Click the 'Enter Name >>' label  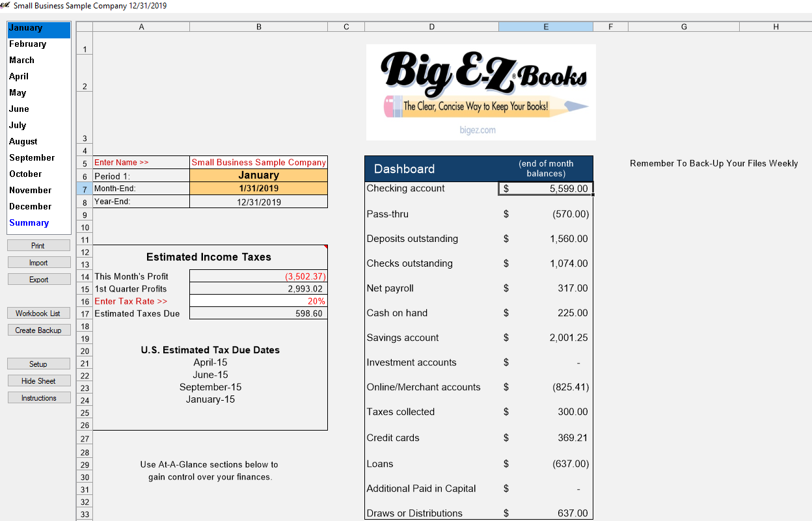pyautogui.click(x=122, y=163)
